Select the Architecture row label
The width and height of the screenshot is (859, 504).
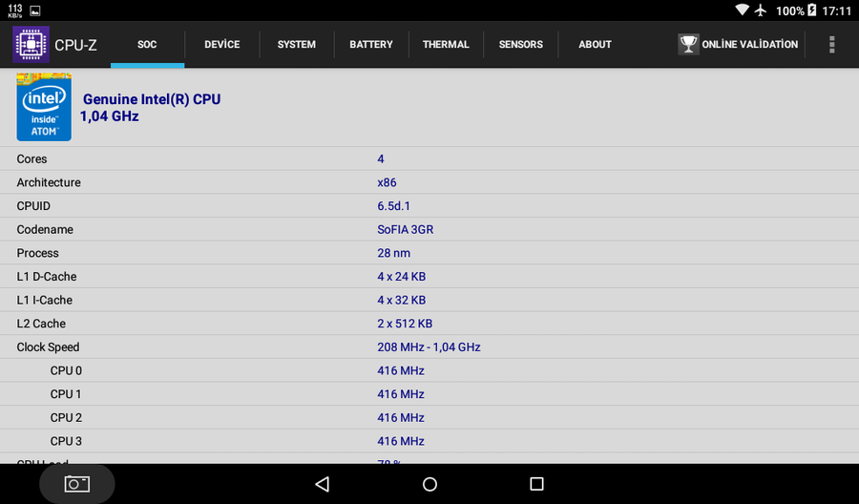click(x=49, y=182)
